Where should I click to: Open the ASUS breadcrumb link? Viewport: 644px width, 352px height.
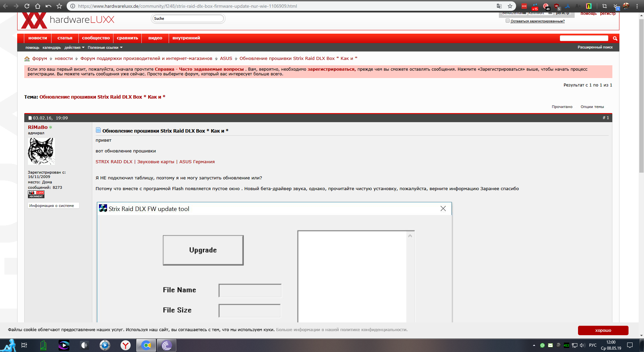point(226,59)
